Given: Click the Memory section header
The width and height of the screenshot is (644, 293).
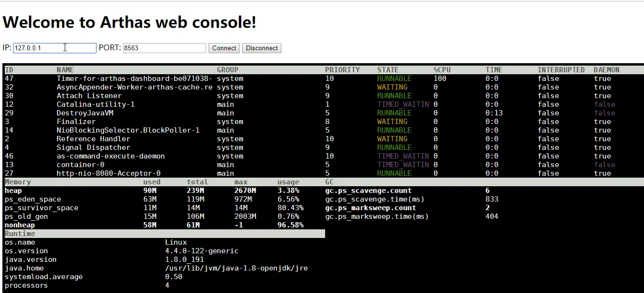Looking at the screenshot, I should [18, 182].
